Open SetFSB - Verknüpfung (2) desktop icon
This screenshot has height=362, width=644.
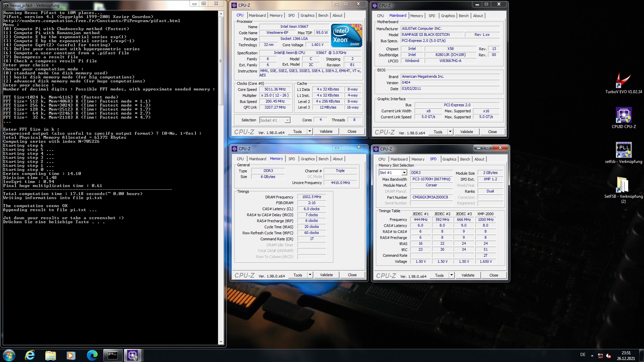(623, 190)
